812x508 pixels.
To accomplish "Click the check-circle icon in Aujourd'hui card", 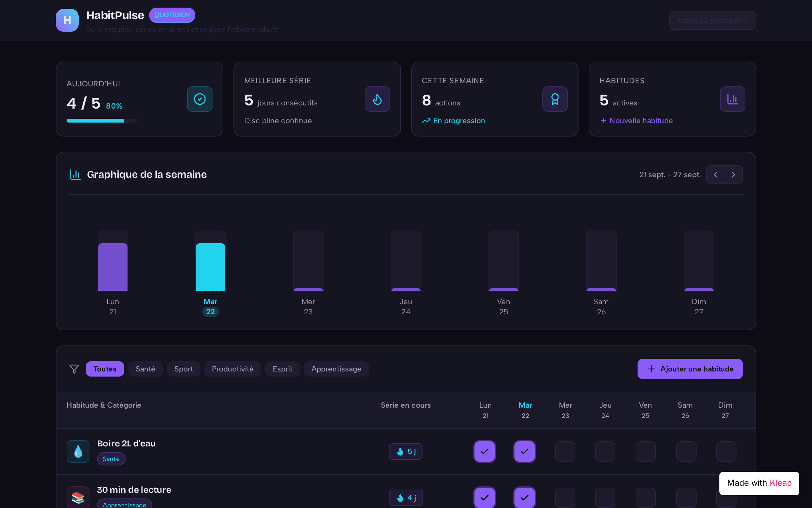I will coord(200,99).
